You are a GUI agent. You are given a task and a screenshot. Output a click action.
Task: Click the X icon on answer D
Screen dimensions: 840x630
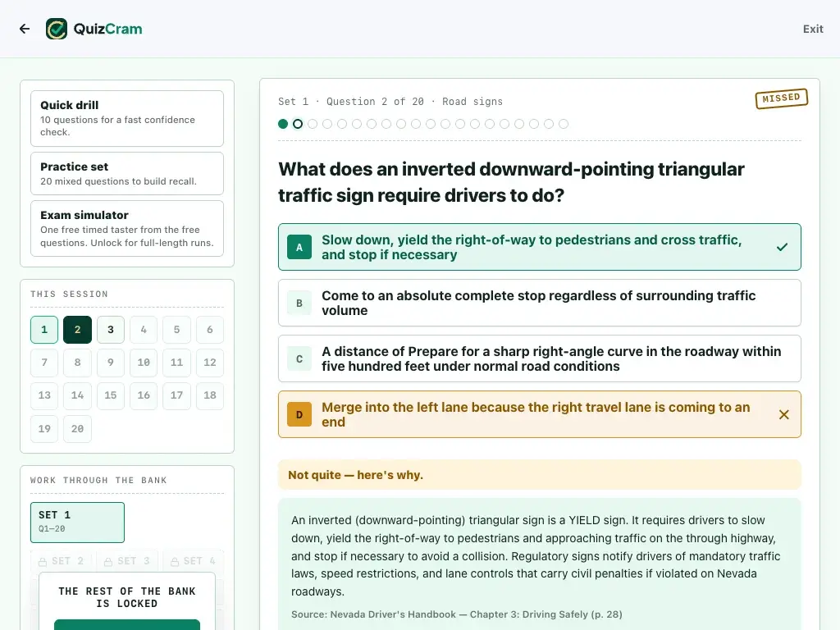pyautogui.click(x=783, y=414)
